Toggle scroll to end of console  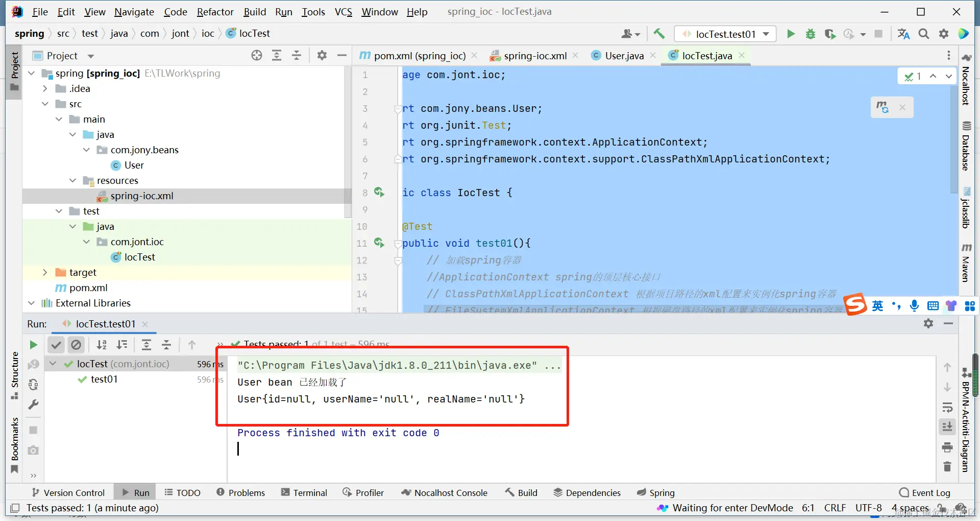(947, 427)
